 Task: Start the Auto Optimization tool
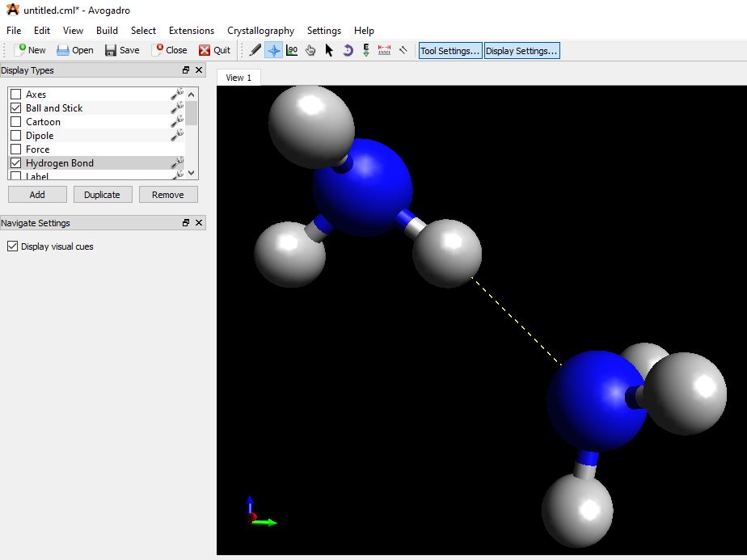tap(366, 50)
